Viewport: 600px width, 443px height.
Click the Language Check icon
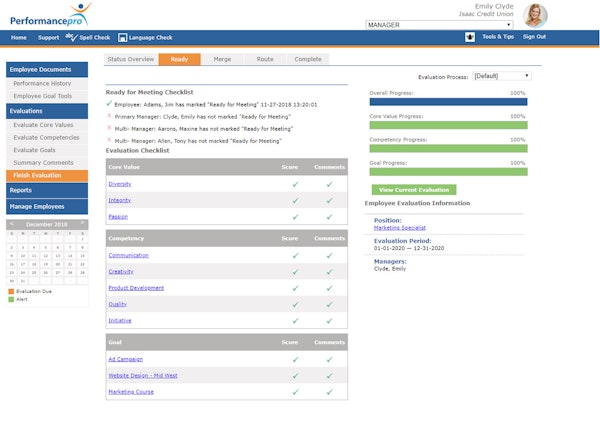click(123, 38)
